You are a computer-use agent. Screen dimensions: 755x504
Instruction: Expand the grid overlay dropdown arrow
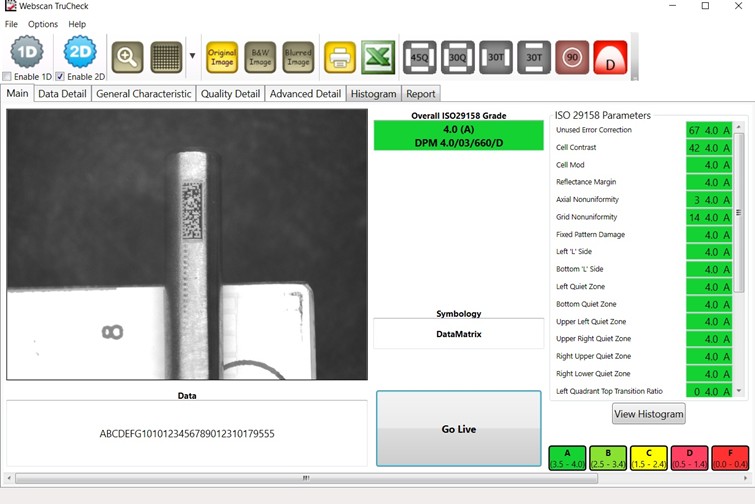[x=192, y=56]
